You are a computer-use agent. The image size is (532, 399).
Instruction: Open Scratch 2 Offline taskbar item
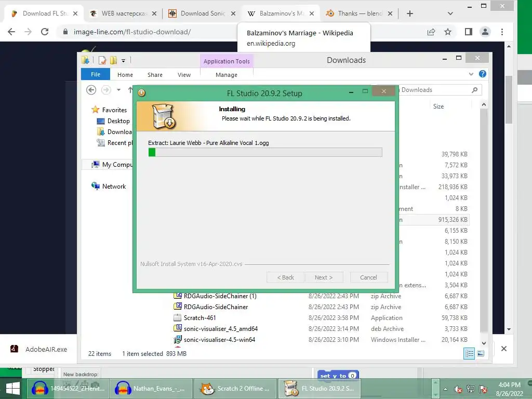click(x=235, y=389)
